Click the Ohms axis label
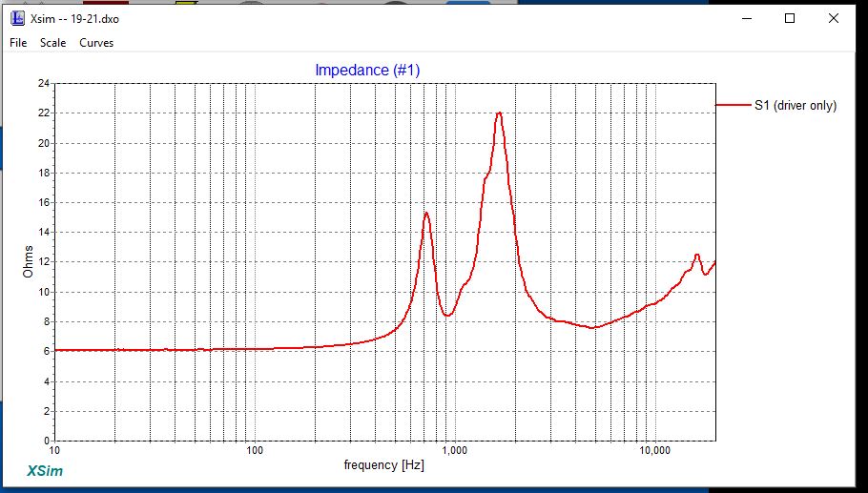The width and height of the screenshot is (868, 493). [29, 261]
